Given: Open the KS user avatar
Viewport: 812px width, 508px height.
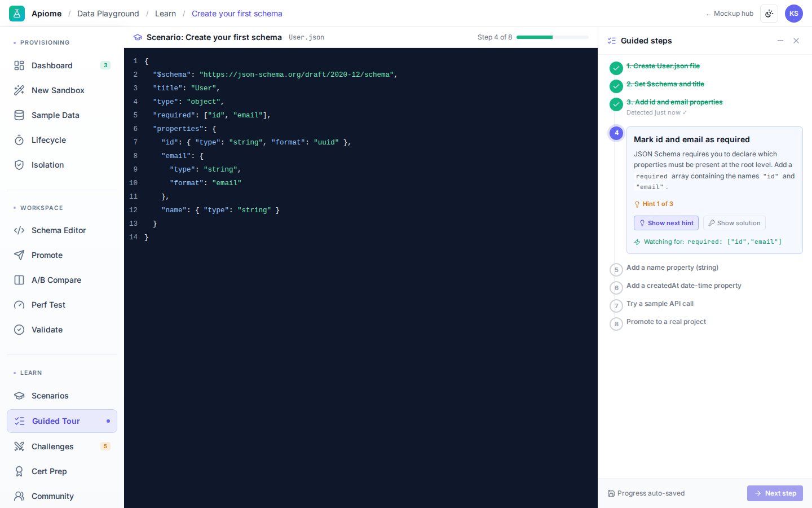Looking at the screenshot, I should tap(794, 14).
